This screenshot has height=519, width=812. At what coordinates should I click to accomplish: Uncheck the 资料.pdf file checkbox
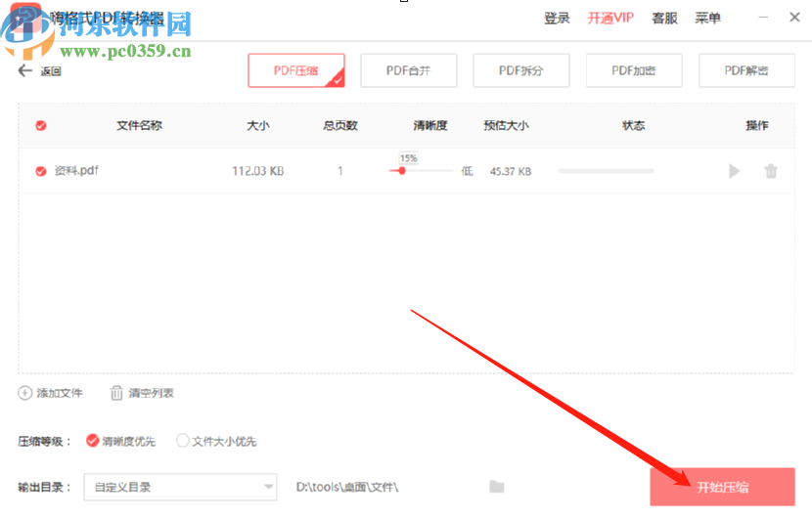coord(41,171)
